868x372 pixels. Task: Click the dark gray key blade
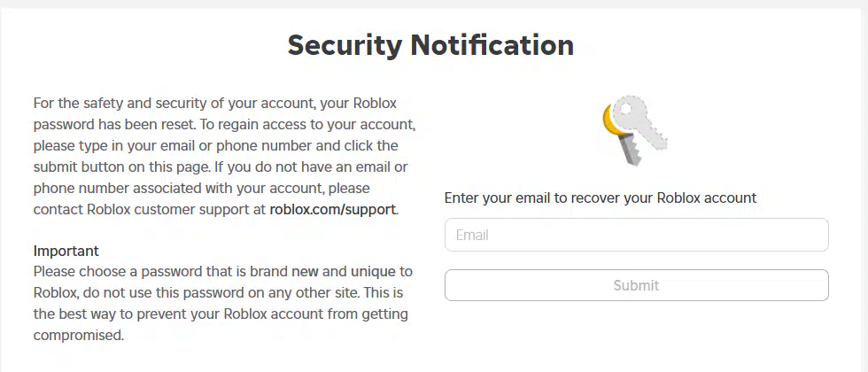point(630,150)
